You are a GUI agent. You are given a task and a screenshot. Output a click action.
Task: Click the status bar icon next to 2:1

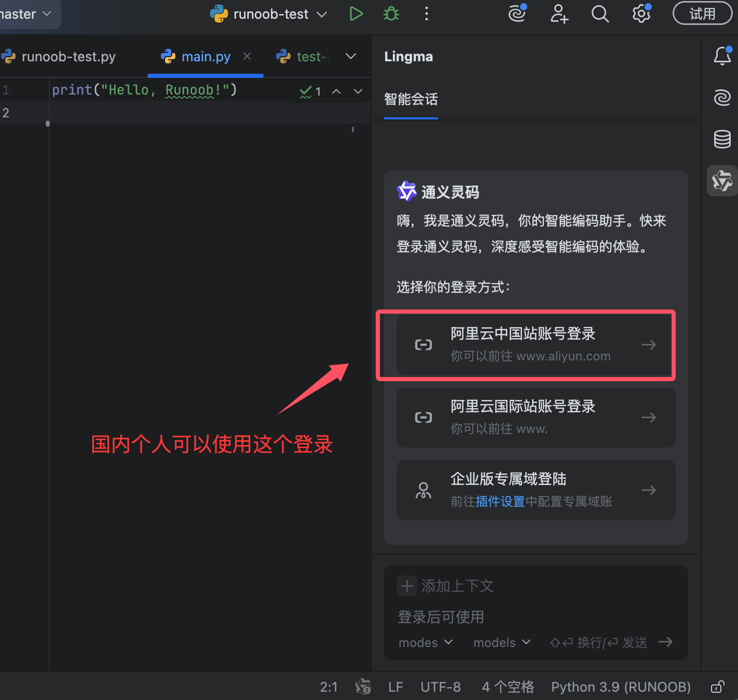tap(363, 687)
